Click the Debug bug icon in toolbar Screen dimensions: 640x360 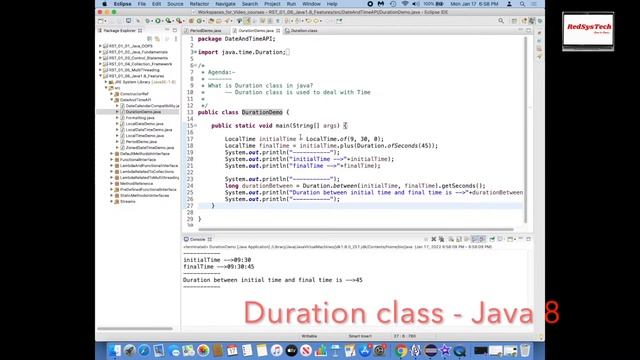[148, 21]
